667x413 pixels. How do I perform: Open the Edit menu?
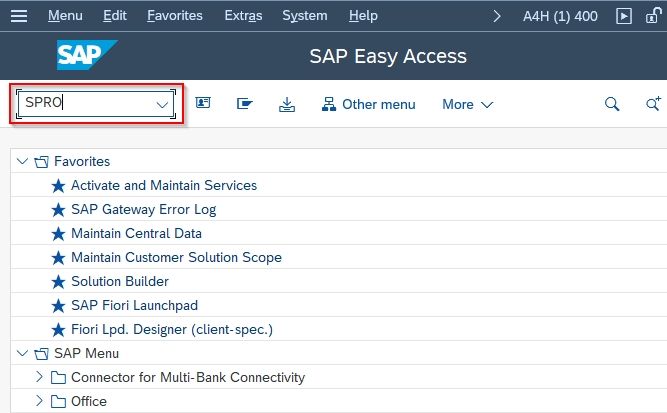tap(115, 16)
